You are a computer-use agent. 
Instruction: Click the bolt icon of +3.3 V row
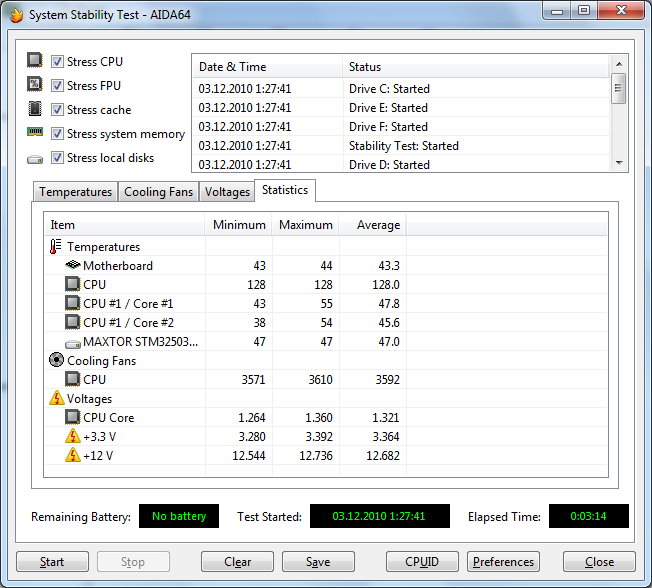coord(73,436)
